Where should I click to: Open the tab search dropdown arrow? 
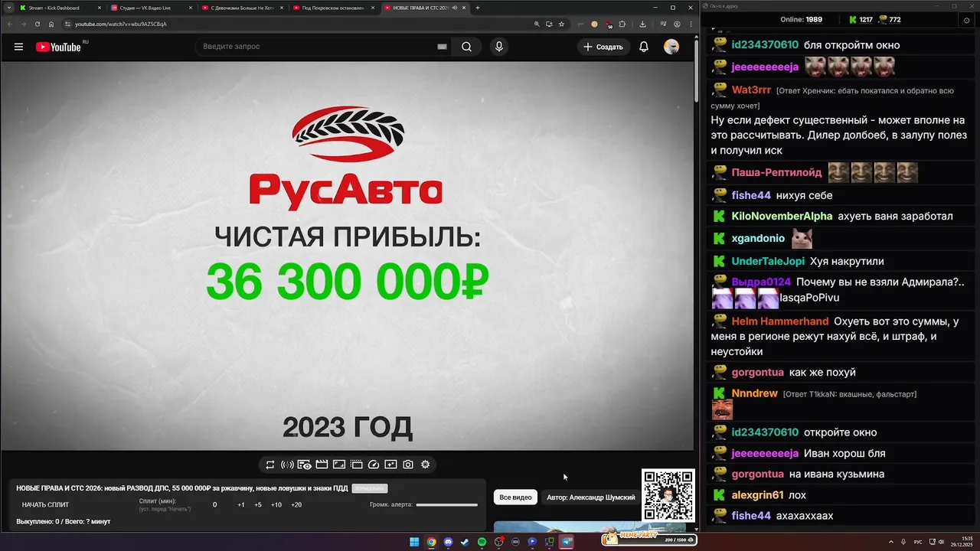pos(8,8)
